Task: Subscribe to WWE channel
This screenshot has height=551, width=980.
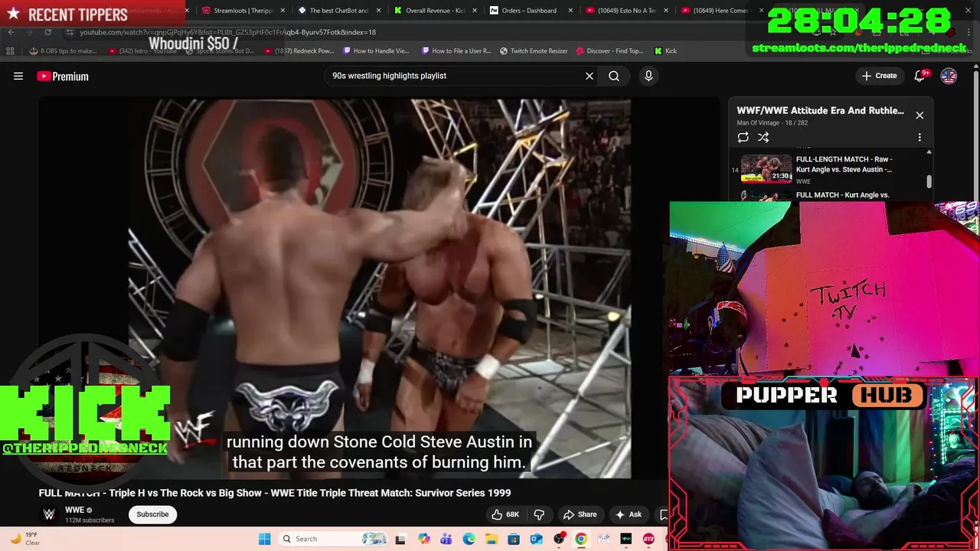Action: coord(152,514)
